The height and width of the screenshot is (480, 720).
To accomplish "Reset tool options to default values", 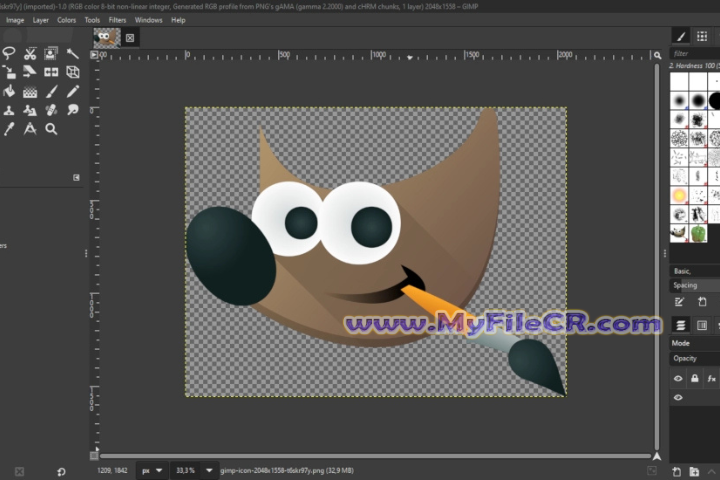I will point(61,471).
